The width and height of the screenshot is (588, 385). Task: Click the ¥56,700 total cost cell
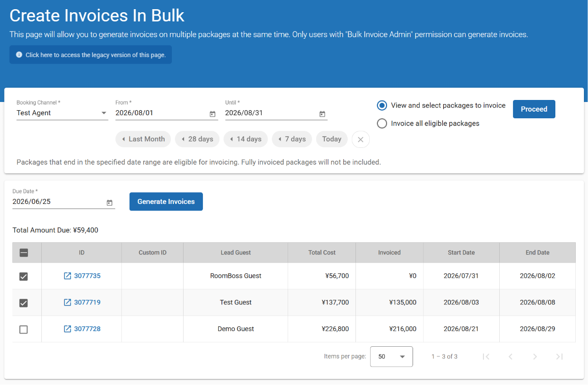322,276
